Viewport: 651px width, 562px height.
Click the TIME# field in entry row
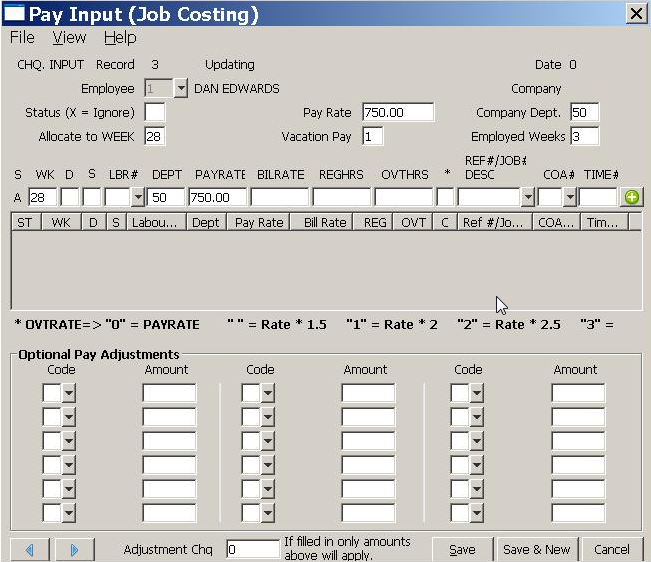coord(597,197)
